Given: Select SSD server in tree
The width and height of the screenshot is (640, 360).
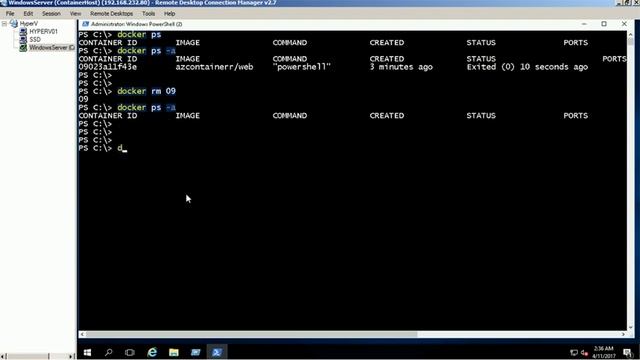Looking at the screenshot, I should (35, 40).
